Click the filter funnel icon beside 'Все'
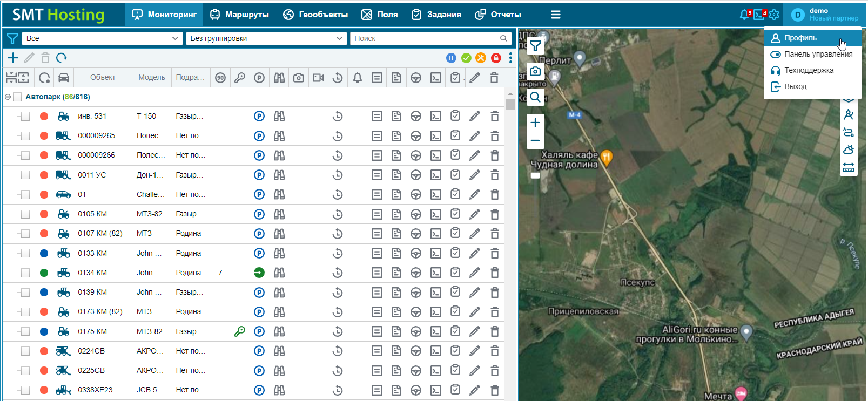This screenshot has width=868, height=401. [12, 38]
